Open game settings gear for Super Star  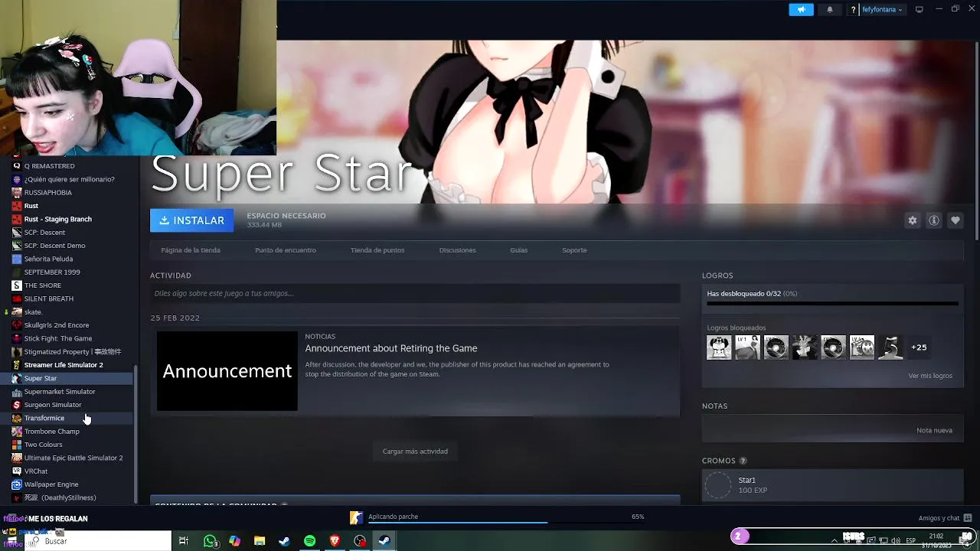pos(913,220)
